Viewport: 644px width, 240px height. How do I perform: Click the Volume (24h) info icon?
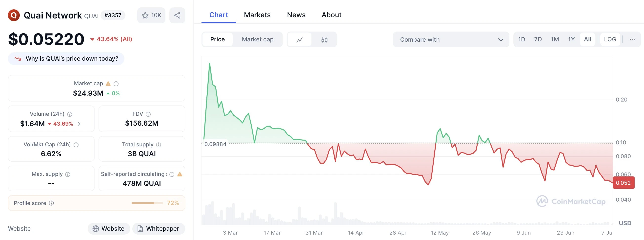point(70,114)
